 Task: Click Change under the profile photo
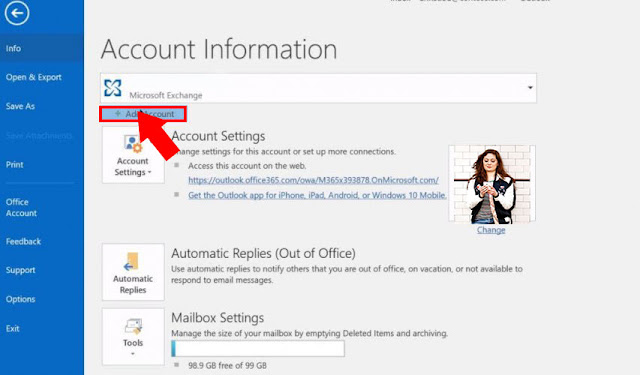[x=491, y=230]
